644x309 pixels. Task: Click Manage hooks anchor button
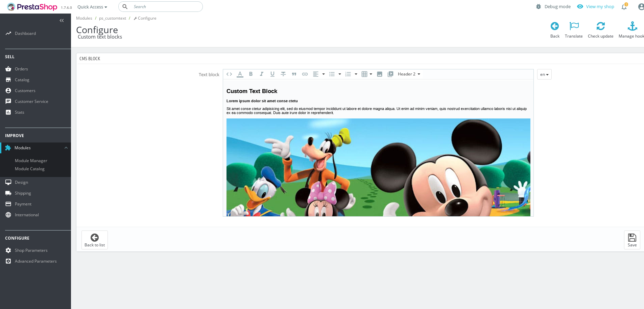point(631,30)
